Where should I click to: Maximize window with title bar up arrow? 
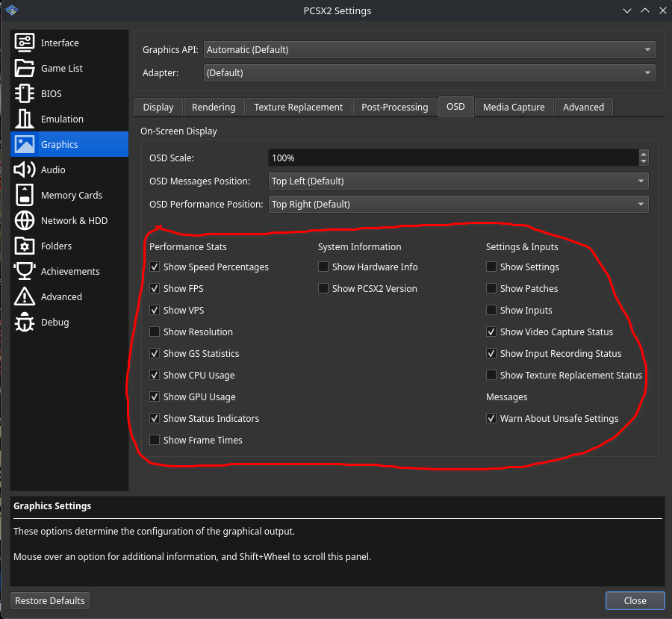[x=645, y=10]
